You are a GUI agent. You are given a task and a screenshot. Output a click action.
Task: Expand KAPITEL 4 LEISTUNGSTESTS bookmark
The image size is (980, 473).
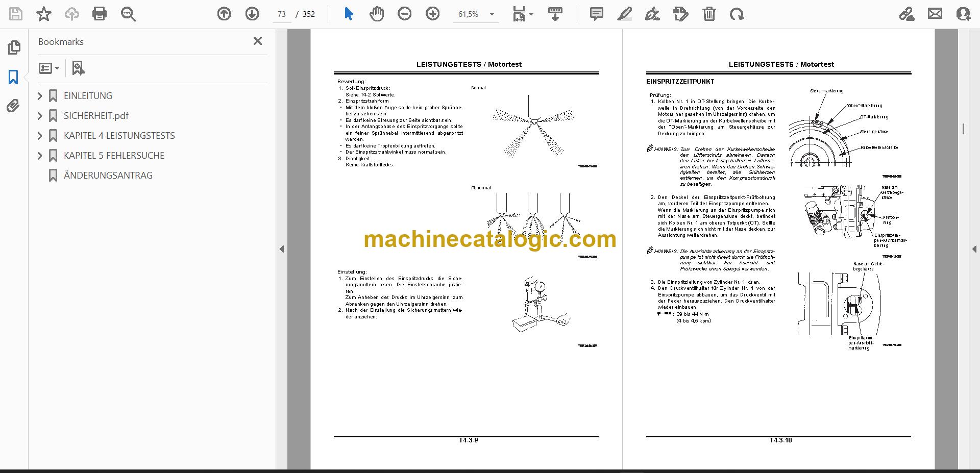[40, 135]
